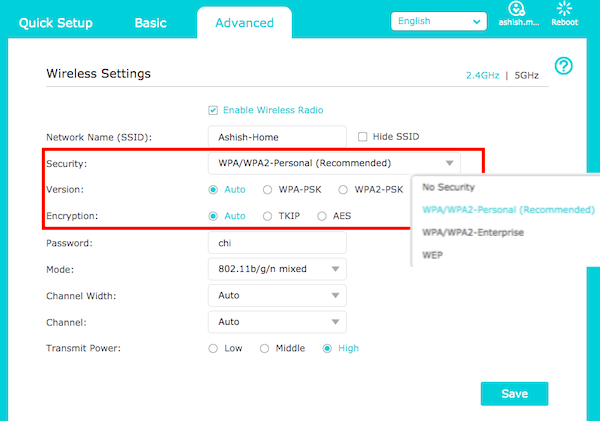Check the Hide SSID box
Screen dimensions: 600x421
coord(362,137)
